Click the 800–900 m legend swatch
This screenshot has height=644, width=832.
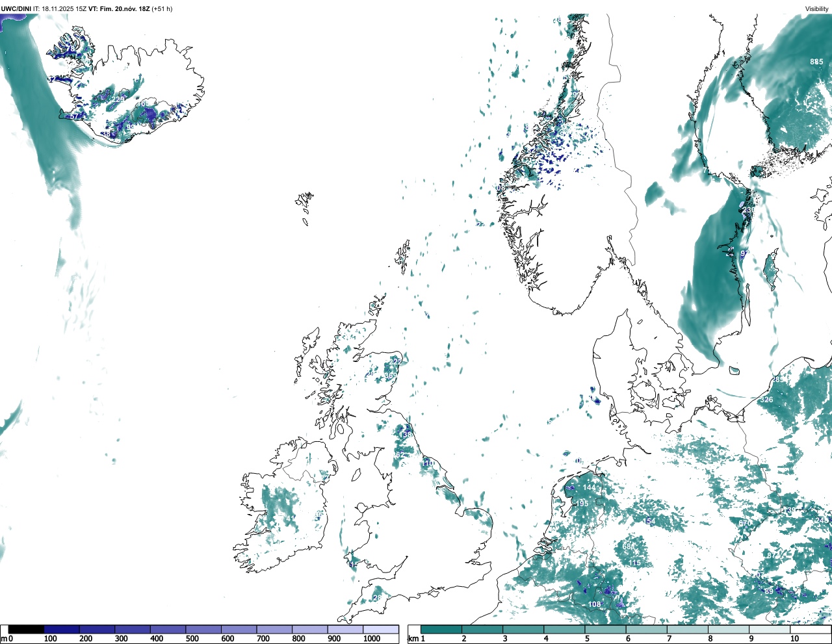[x=310, y=629]
